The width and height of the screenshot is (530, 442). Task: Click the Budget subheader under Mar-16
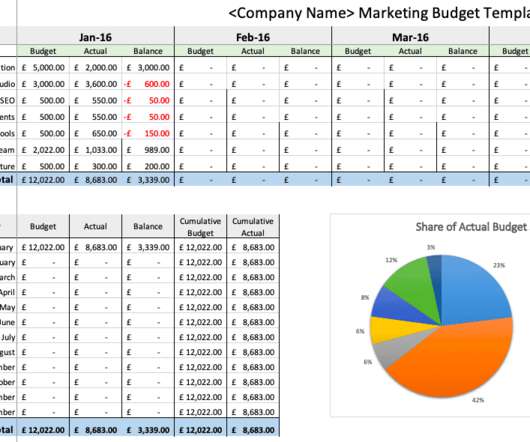[x=358, y=51]
